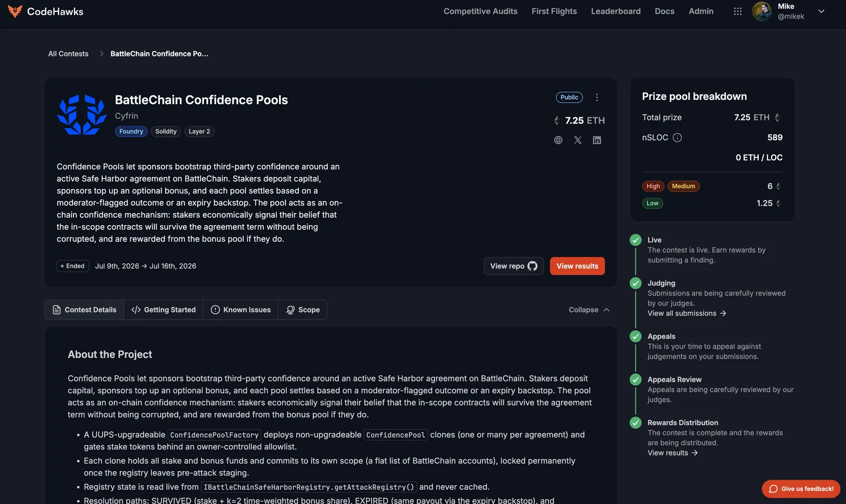
Task: Click the ConfidencePool code label
Action: tap(396, 435)
